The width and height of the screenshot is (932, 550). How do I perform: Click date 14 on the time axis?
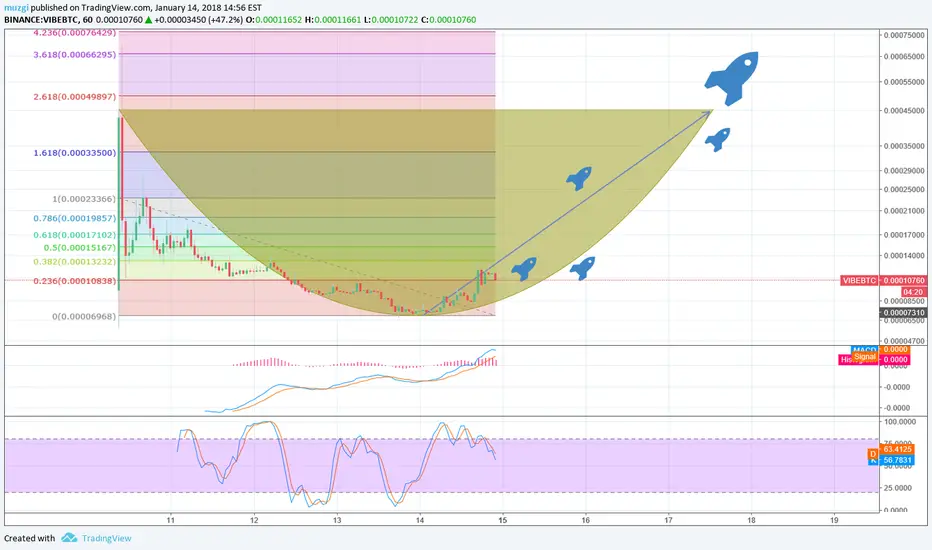click(x=420, y=520)
